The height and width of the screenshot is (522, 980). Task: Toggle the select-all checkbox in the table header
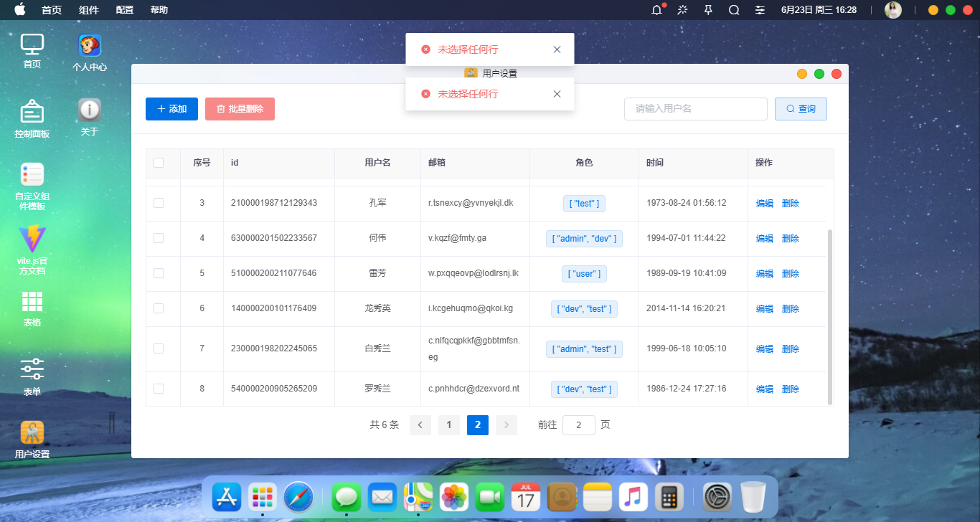[159, 163]
